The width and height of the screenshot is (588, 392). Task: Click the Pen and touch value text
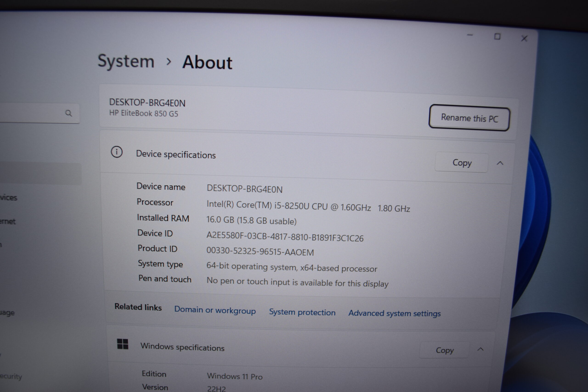click(x=297, y=282)
